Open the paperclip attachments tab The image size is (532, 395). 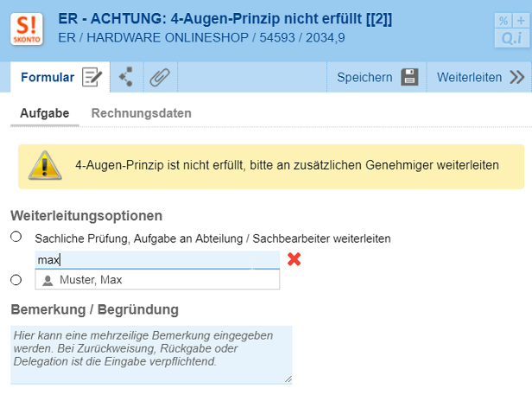click(x=159, y=77)
